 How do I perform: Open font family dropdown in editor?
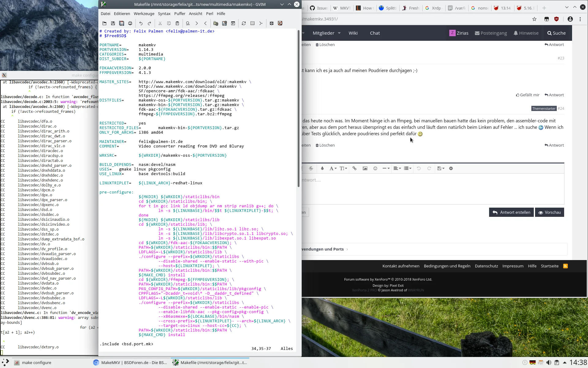[x=333, y=168]
